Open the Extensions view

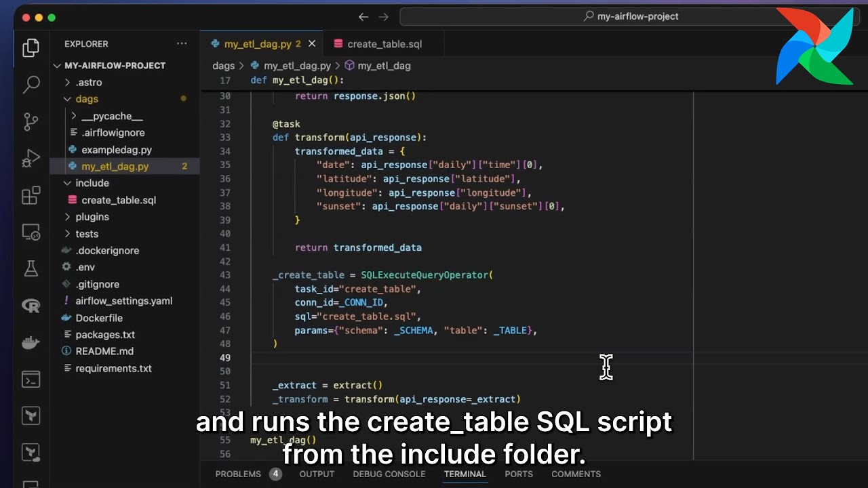31,196
